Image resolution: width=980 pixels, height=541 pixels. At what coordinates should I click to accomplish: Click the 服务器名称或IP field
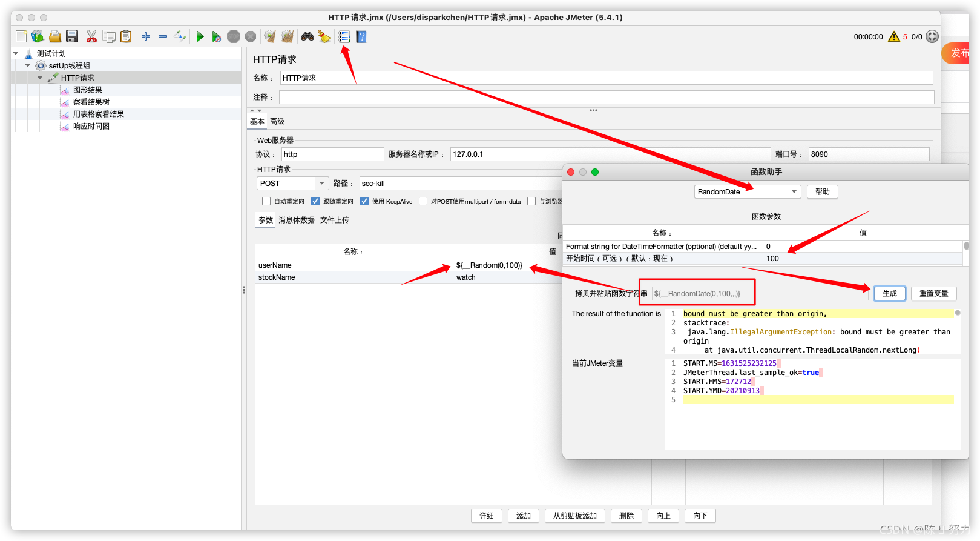(610, 154)
